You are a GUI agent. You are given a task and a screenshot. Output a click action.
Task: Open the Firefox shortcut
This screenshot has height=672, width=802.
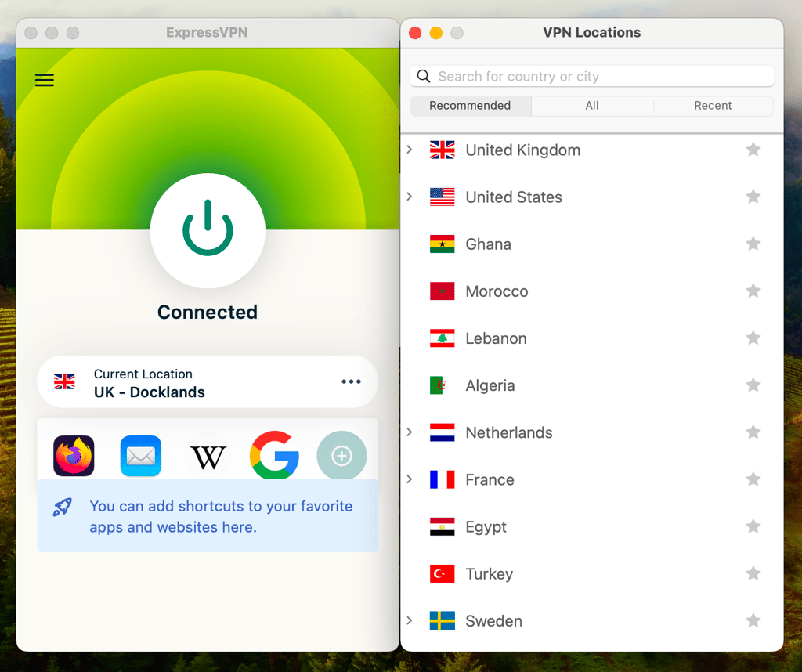[x=74, y=456]
